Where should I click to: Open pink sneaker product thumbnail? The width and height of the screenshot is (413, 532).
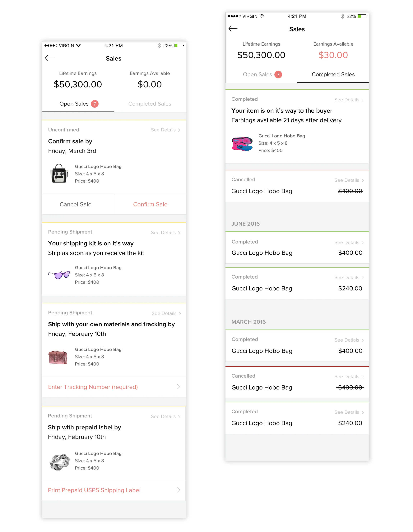coord(242,143)
